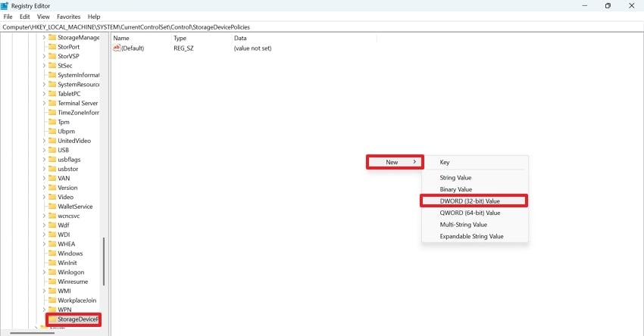Select the Wdf folder icon
Screen dimensions: 644x336
tap(52, 226)
